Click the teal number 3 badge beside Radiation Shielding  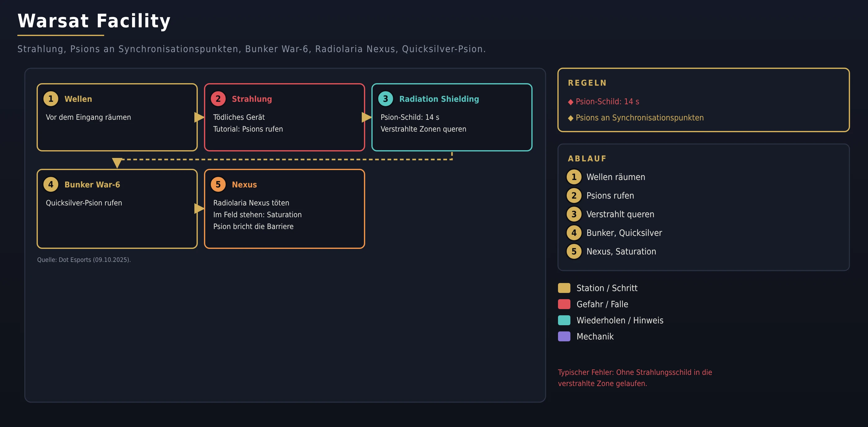pyautogui.click(x=385, y=99)
